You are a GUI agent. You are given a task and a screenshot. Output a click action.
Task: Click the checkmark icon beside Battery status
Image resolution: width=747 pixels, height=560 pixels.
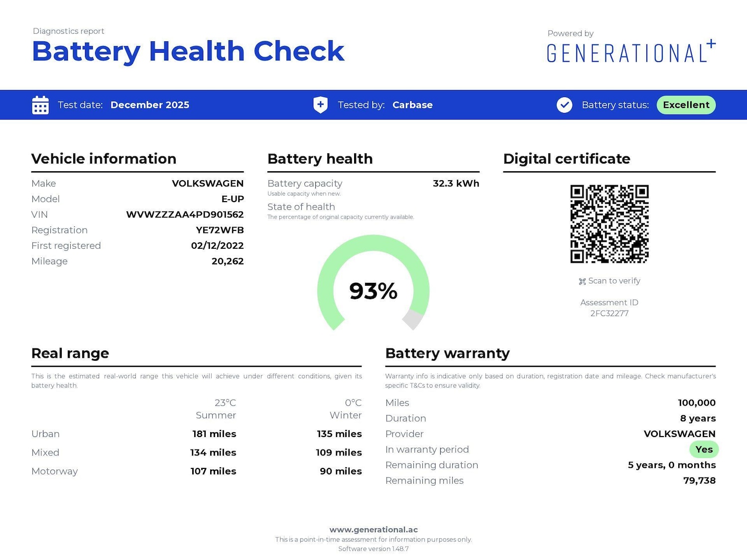pos(564,105)
